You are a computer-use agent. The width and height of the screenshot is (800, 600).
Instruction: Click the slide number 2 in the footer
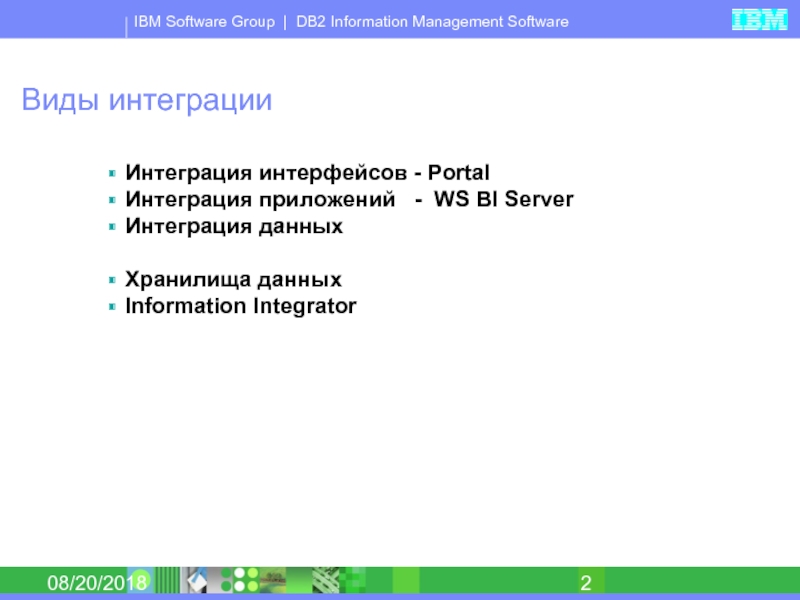pos(586,583)
